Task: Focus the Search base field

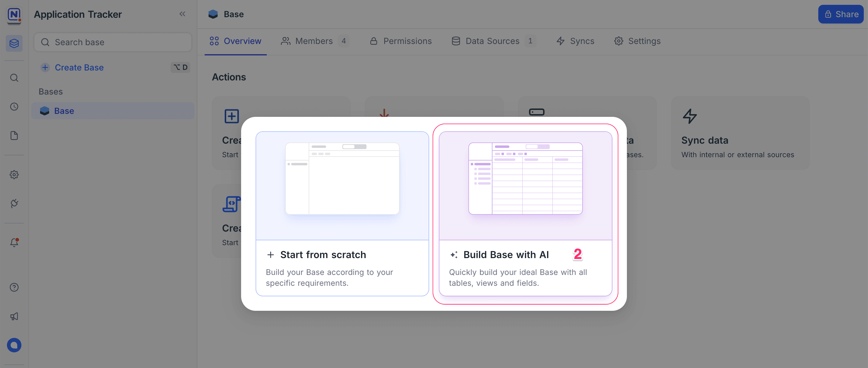Action: pyautogui.click(x=113, y=42)
